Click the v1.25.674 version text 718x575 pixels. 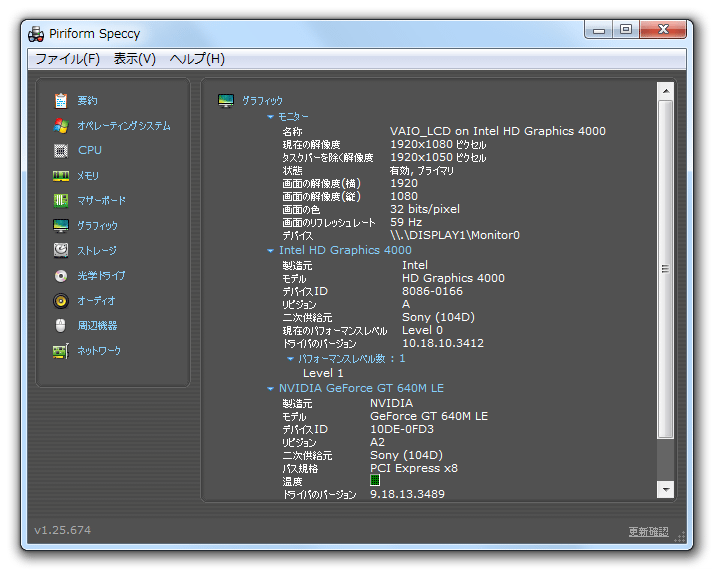point(63,530)
